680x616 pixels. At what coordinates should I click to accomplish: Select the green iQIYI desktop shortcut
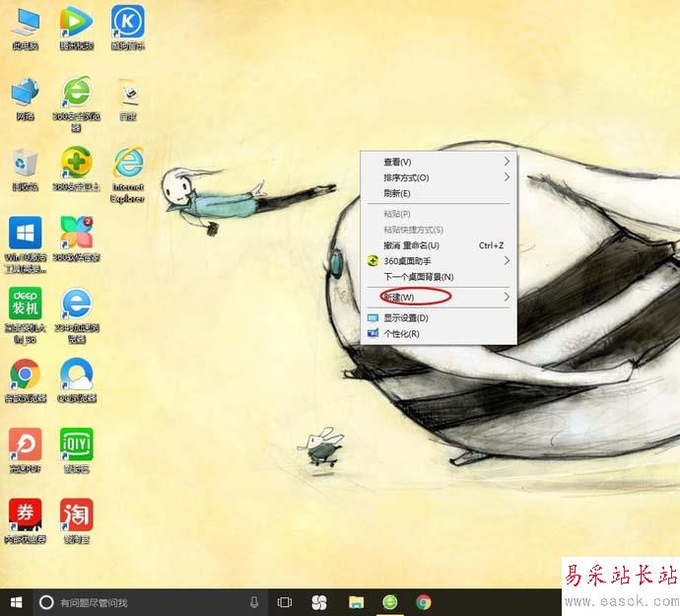tap(76, 450)
